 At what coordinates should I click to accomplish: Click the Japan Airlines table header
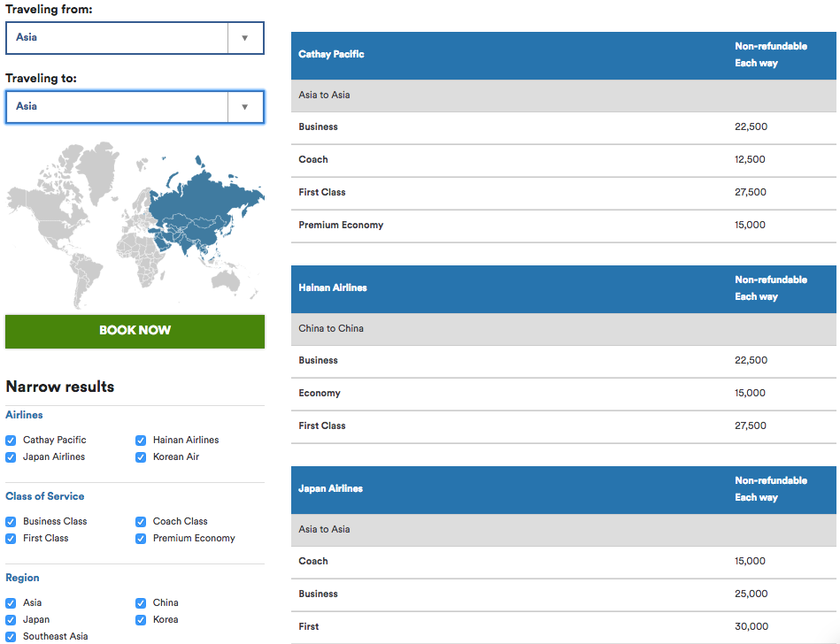564,490
